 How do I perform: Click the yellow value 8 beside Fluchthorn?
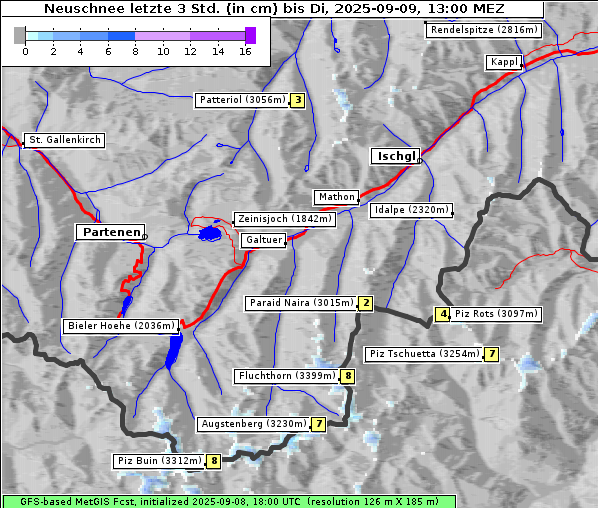[347, 376]
